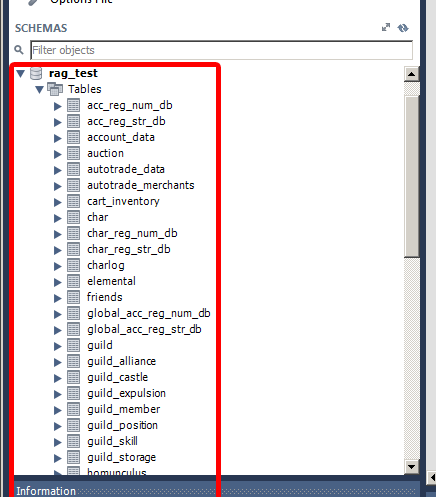Click the global_acc_reg_num_db table icon

tap(73, 313)
